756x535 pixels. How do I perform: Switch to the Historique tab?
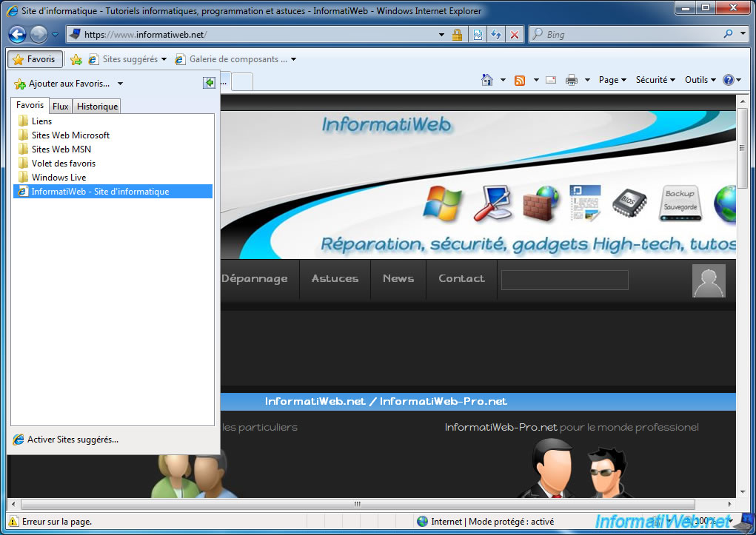pyautogui.click(x=97, y=106)
